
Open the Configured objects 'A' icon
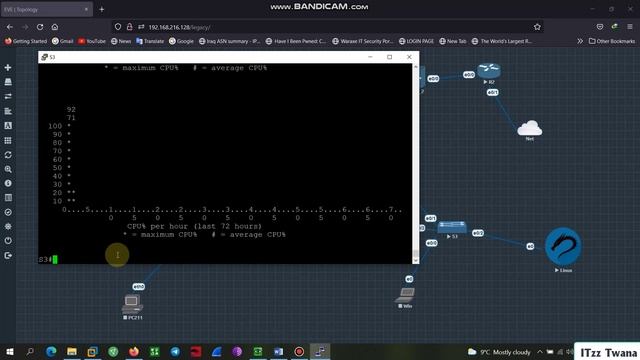8,126
